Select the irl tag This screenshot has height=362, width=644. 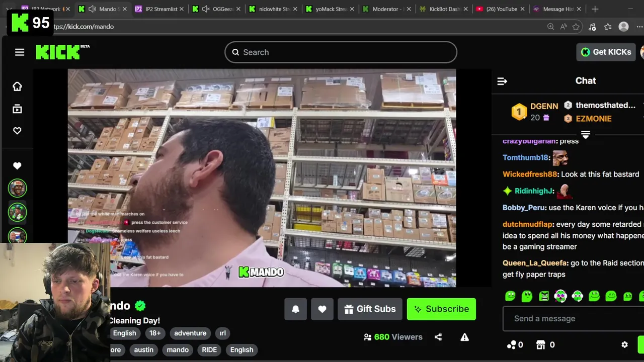[x=222, y=333]
